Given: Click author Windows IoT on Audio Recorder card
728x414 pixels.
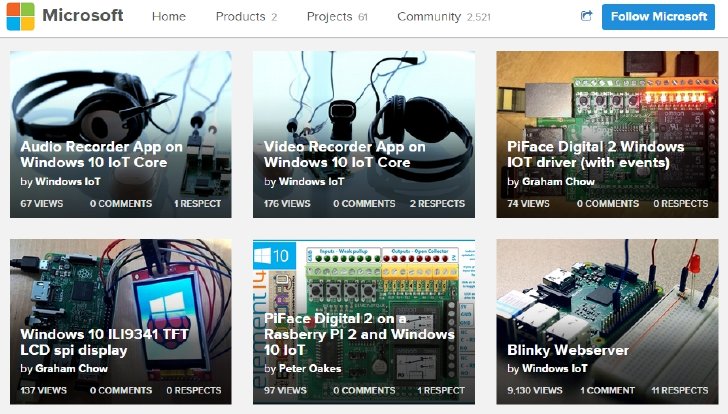Looking at the screenshot, I should click(68, 181).
